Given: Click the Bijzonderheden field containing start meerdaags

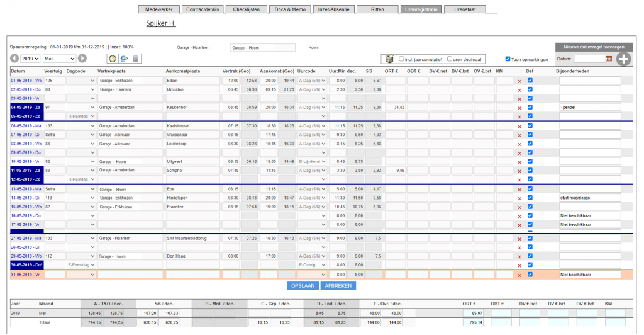Looking at the screenshot, I should click(x=590, y=198).
